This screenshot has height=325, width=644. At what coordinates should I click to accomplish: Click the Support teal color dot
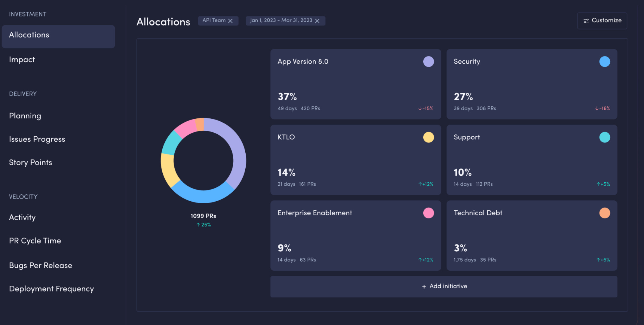coord(605,137)
